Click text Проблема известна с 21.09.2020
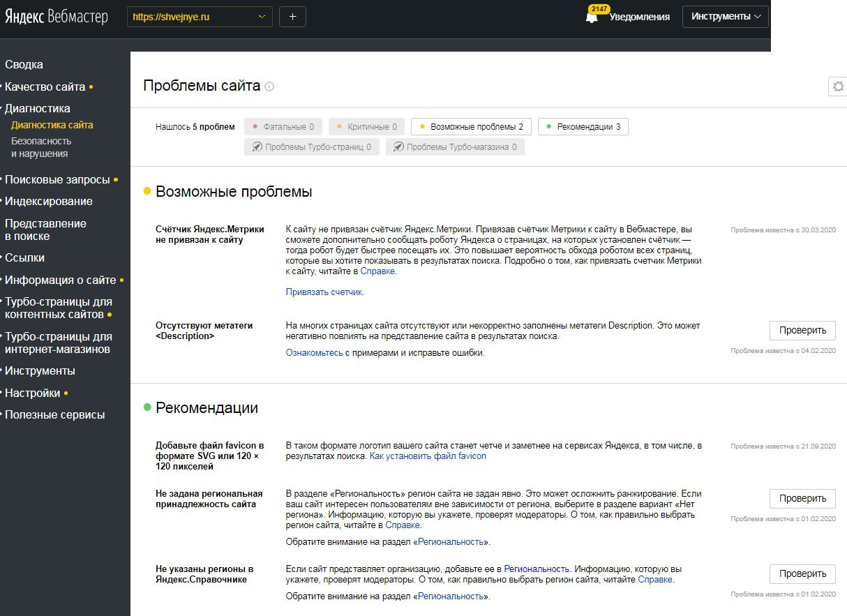 [783, 446]
